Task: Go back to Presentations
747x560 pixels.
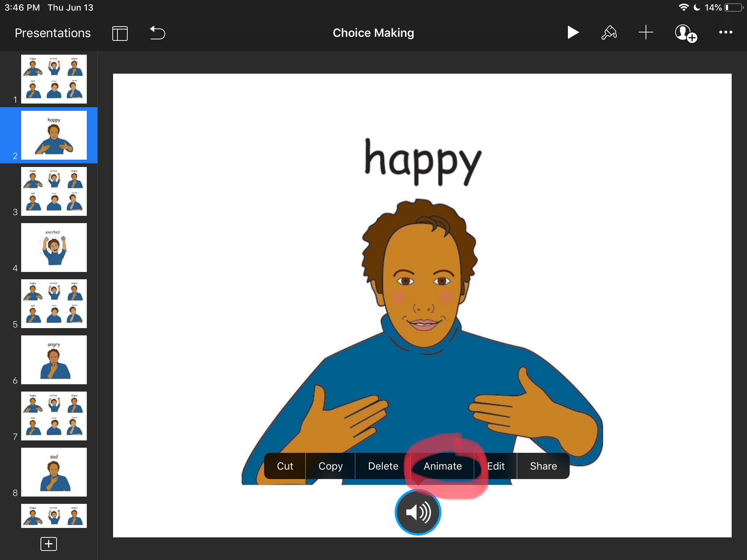Action: pos(53,33)
